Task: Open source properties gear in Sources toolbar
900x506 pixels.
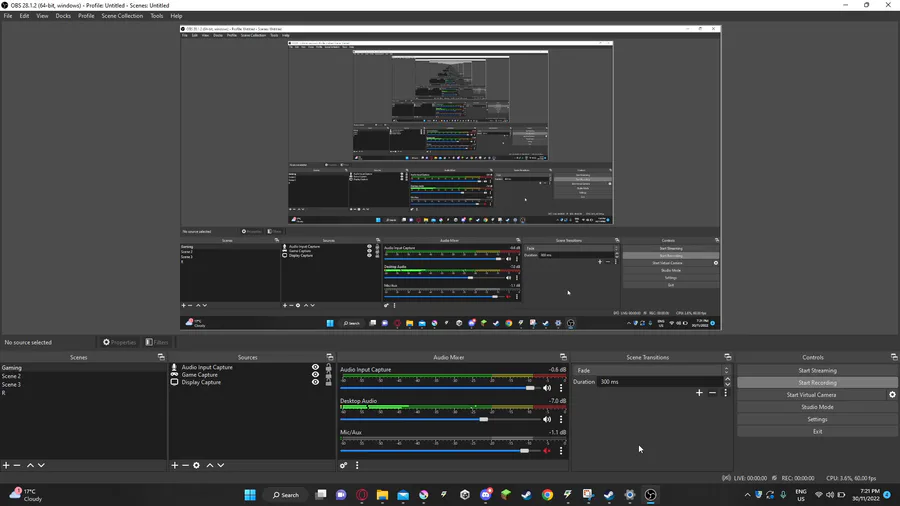Action: [x=196, y=465]
